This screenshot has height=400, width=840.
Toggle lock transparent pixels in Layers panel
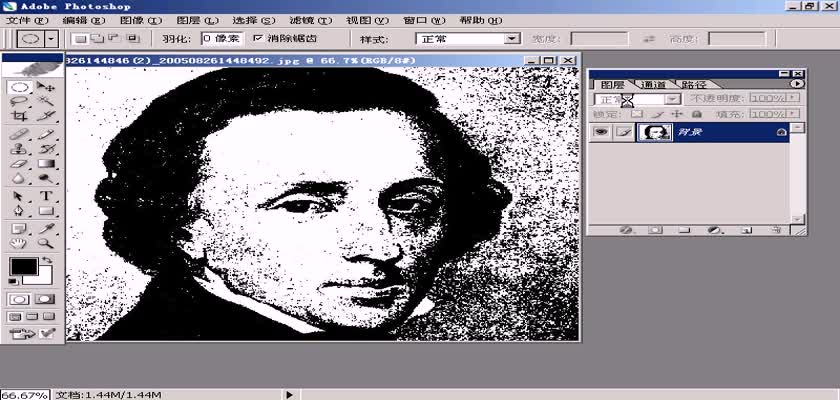pyautogui.click(x=636, y=114)
